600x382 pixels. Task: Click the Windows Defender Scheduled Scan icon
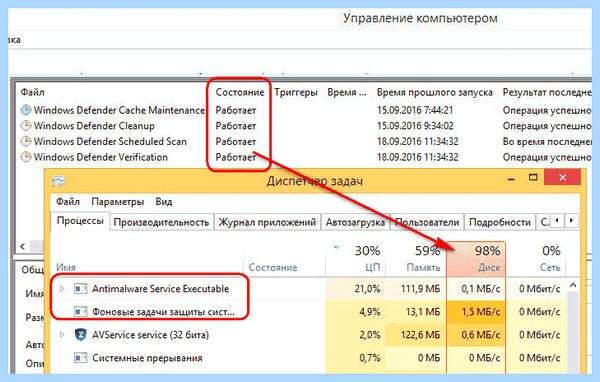click(26, 142)
